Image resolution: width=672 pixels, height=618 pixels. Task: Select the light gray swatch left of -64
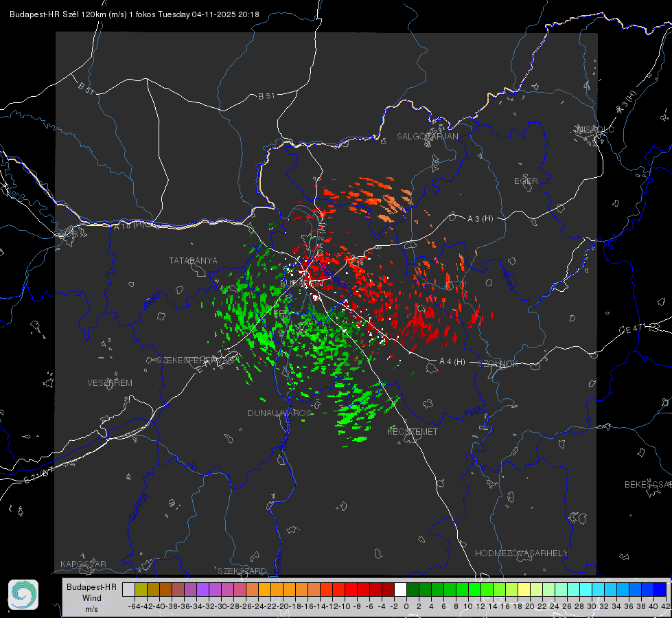[x=128, y=589]
